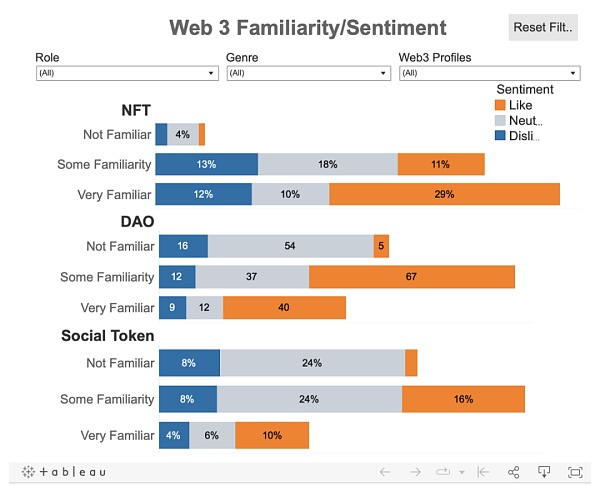Open the replay dropdown arrow in the toolbar
600x486 pixels.
(x=462, y=472)
